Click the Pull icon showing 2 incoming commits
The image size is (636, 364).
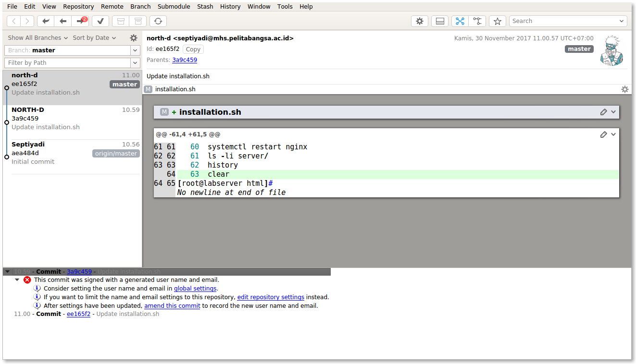80,21
